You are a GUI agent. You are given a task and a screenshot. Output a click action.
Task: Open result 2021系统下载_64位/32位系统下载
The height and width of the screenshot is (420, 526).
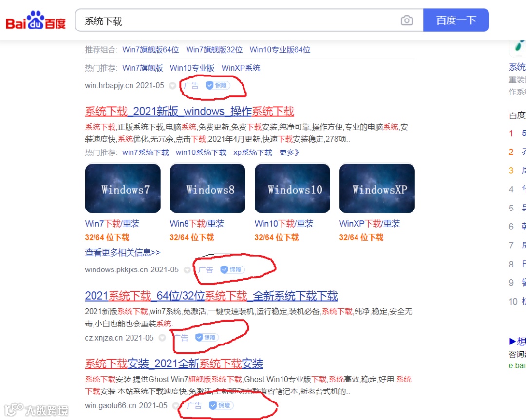(211, 296)
